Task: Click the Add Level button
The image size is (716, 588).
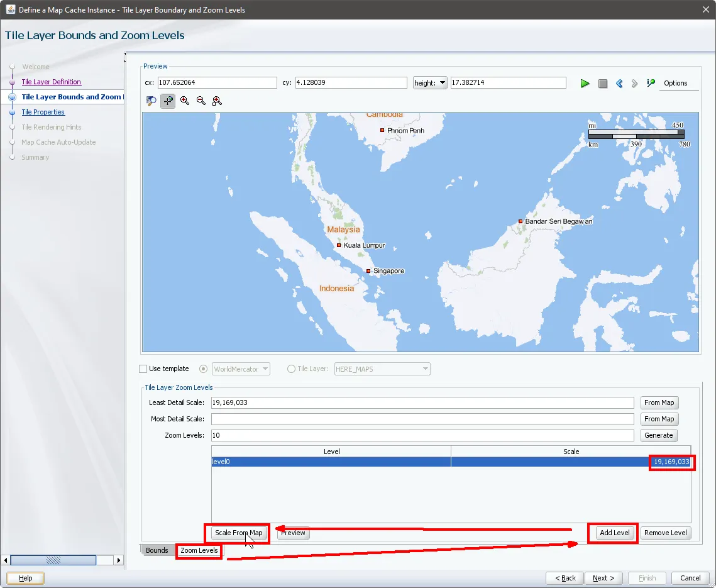Action: pyautogui.click(x=614, y=533)
